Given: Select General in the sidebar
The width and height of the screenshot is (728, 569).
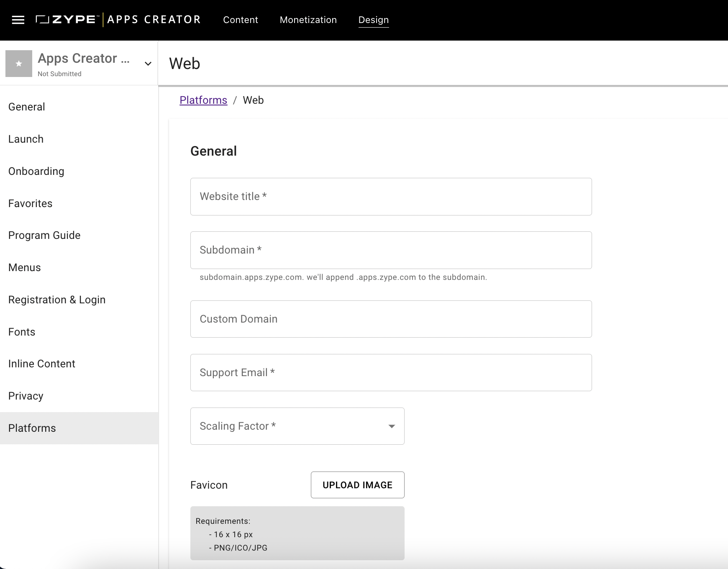Looking at the screenshot, I should 79,107.
